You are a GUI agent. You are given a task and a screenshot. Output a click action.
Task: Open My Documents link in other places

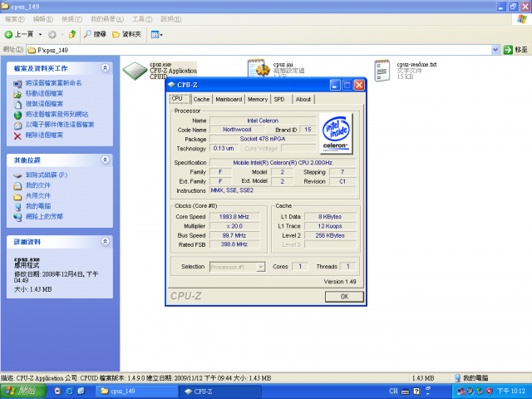pyautogui.click(x=38, y=185)
